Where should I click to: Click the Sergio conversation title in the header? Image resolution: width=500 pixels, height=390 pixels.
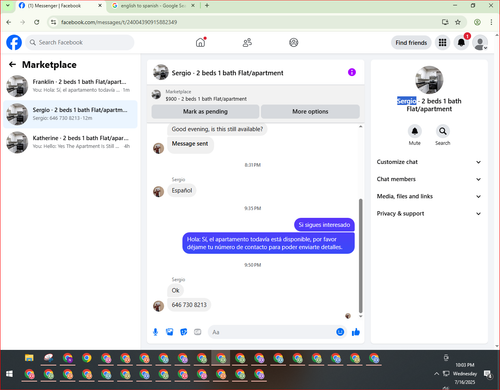click(x=227, y=73)
